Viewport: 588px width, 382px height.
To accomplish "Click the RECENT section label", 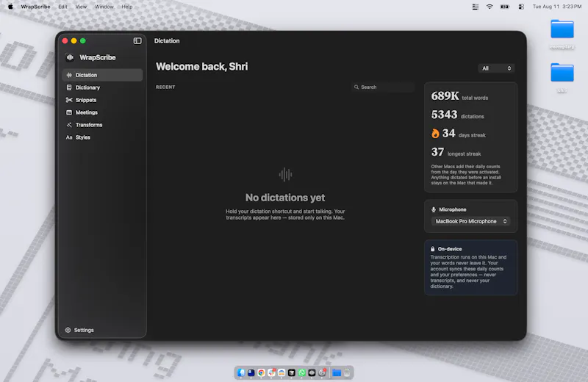I will click(165, 87).
